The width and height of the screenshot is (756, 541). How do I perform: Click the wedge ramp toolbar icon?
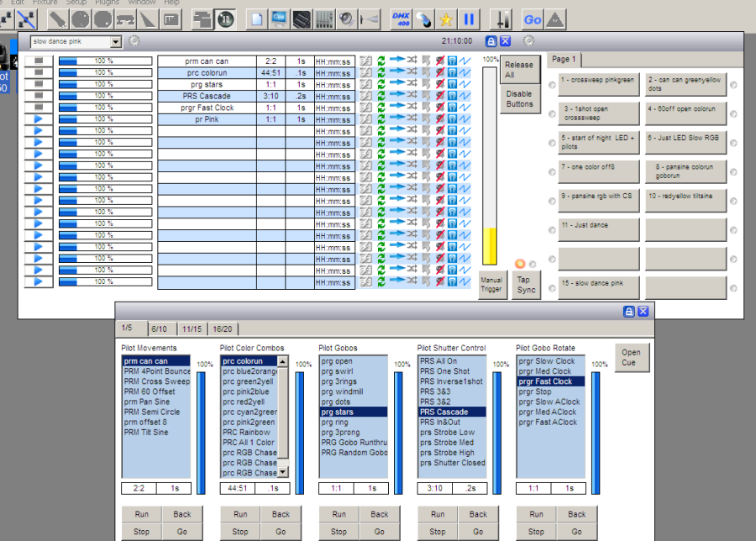pos(148,20)
